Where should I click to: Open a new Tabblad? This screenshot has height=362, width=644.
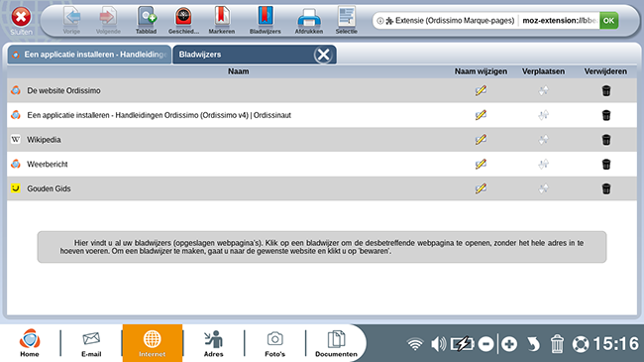147,20
